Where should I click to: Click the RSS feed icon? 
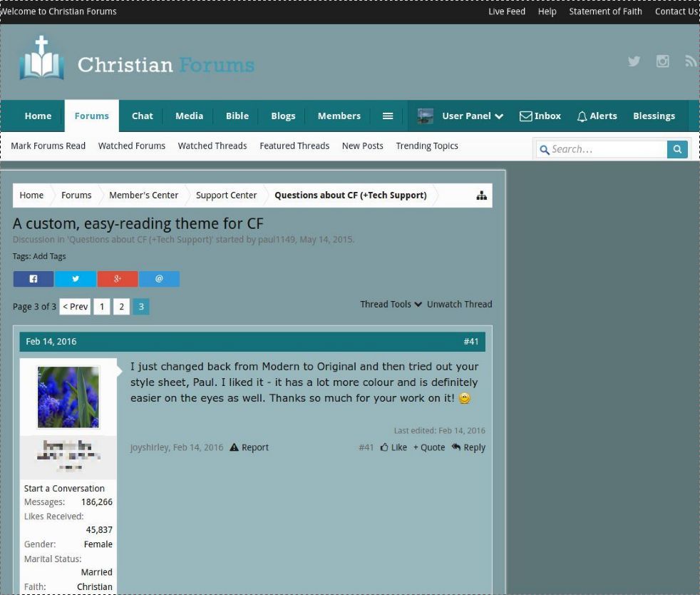(690, 61)
